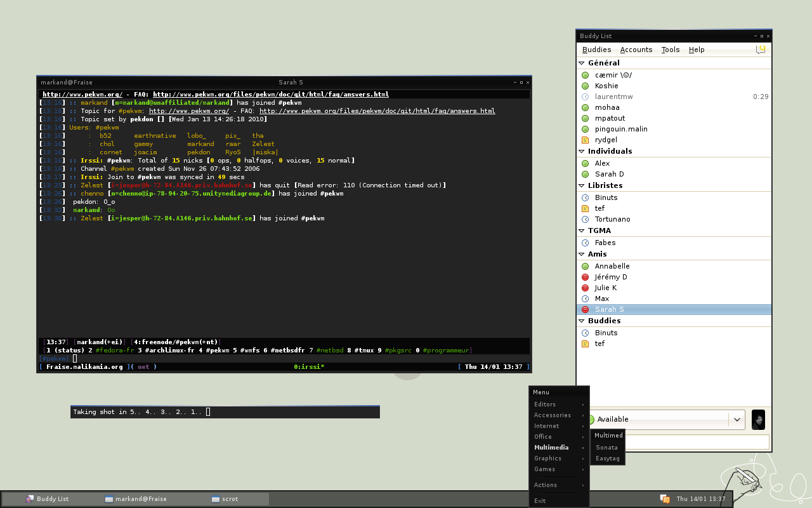
Task: Collapse the Général group
Action: point(581,63)
